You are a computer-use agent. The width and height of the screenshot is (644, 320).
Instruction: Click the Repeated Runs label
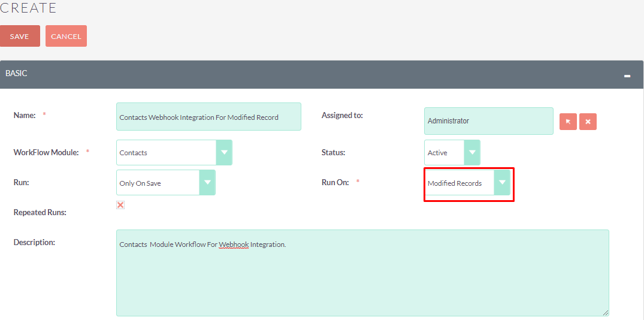[40, 212]
